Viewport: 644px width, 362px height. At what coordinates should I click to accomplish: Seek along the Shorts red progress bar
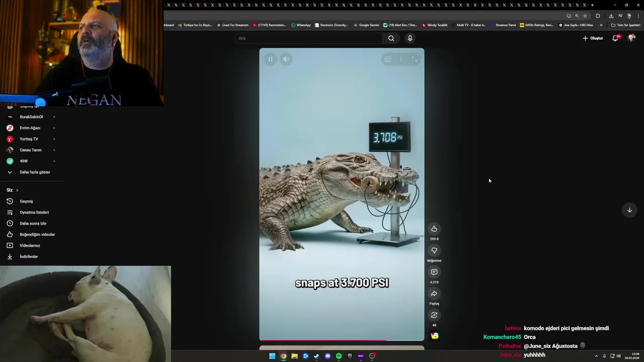click(x=342, y=340)
